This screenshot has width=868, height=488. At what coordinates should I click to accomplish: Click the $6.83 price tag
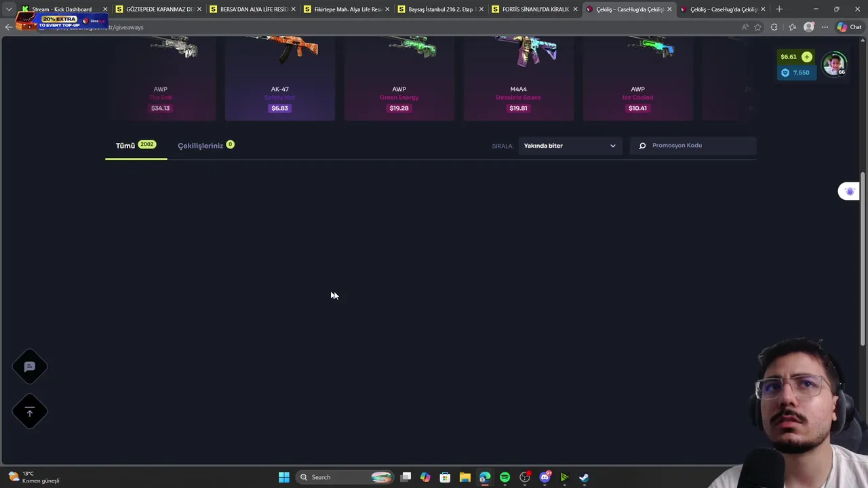click(x=280, y=108)
